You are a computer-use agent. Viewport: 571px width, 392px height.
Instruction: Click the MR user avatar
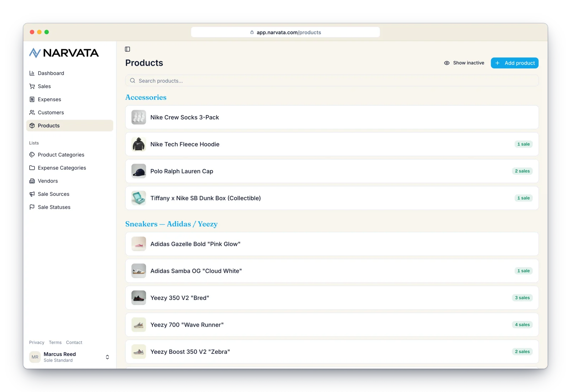click(35, 357)
